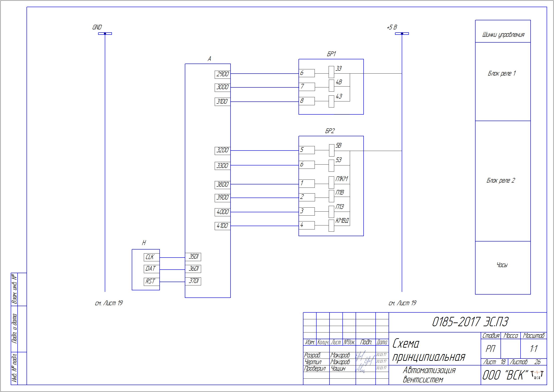The image size is (554, 392).
Task: Select the RST terminal of block H
Action: click(x=152, y=281)
